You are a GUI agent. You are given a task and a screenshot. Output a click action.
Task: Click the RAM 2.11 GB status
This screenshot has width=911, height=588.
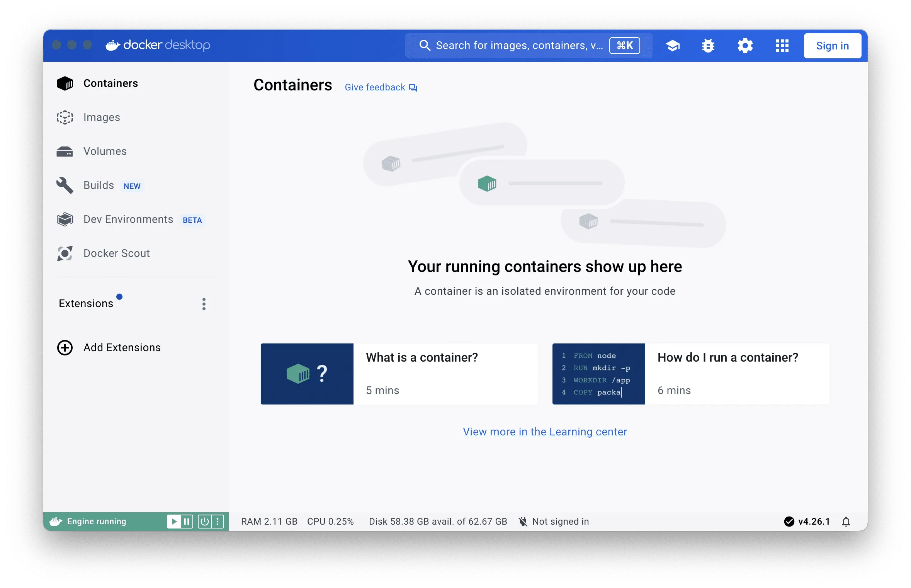point(269,522)
